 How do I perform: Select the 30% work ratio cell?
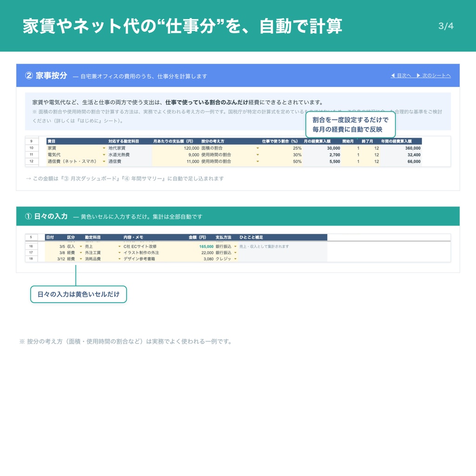[x=281, y=155]
